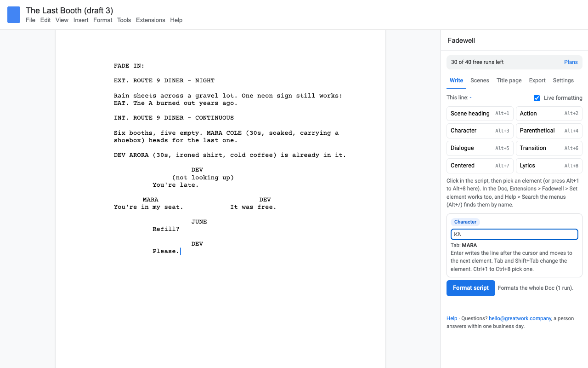Click the EXT. ROUTE 9 DINER - NIGHT heading

click(x=164, y=80)
